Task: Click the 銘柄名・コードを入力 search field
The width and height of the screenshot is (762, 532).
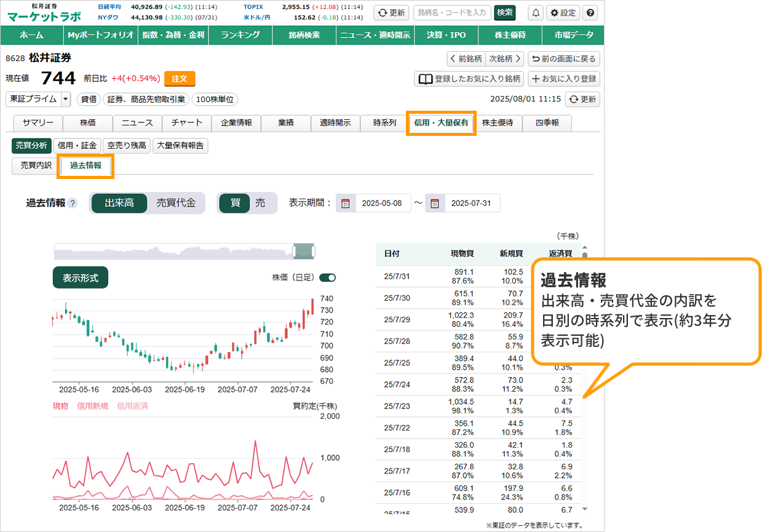Action: pos(452,13)
